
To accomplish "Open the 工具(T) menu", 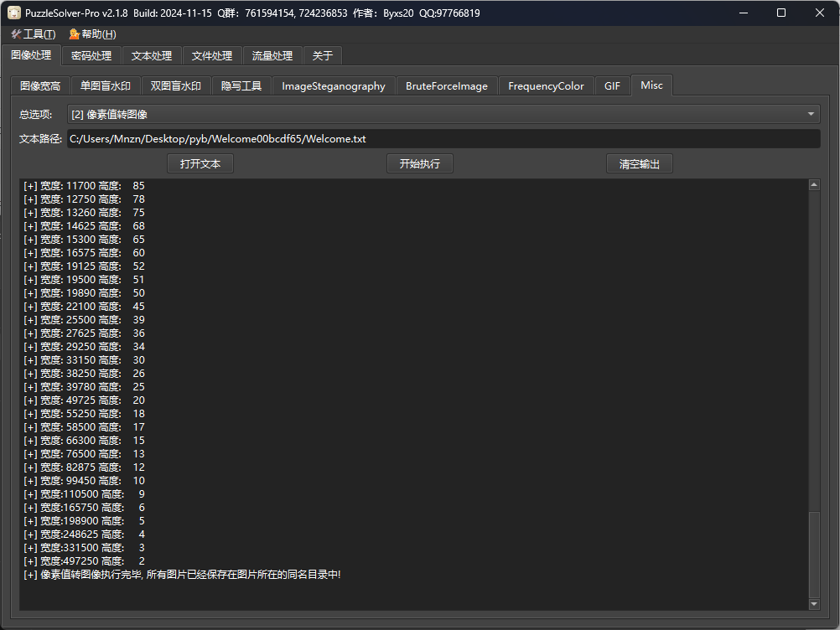I will 34,34.
